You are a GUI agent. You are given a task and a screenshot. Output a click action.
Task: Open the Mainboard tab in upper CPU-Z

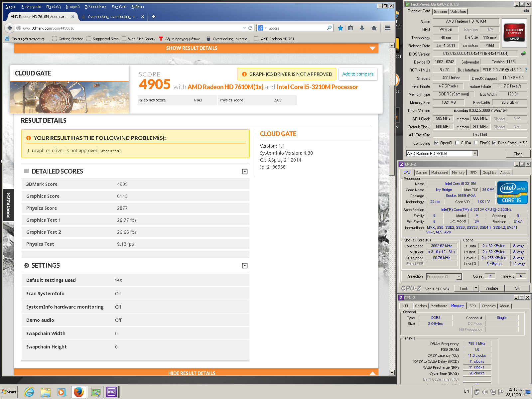pos(440,173)
